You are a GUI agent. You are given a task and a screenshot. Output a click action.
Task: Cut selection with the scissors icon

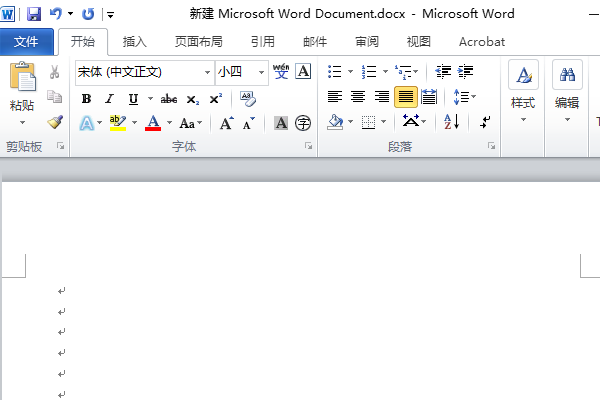click(x=54, y=72)
